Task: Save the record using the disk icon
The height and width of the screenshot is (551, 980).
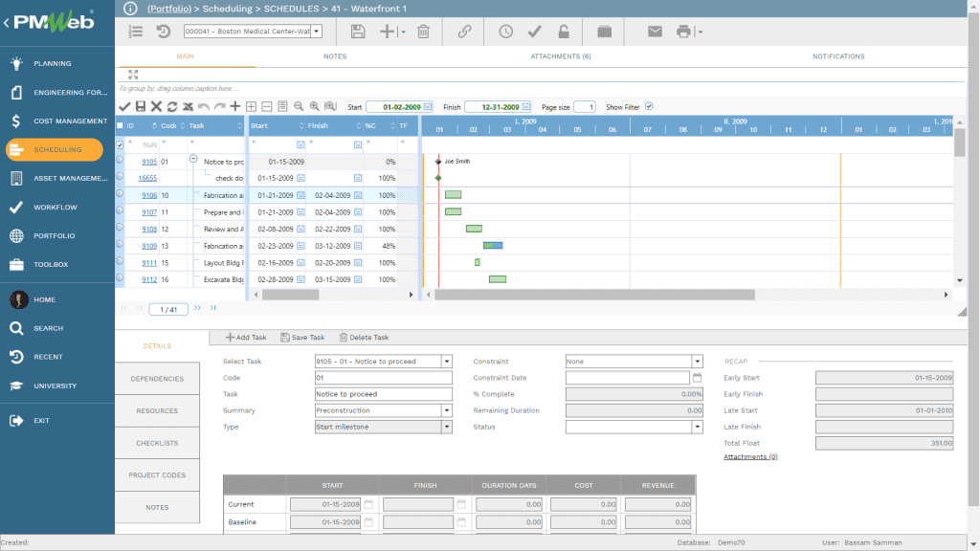Action: tap(358, 31)
